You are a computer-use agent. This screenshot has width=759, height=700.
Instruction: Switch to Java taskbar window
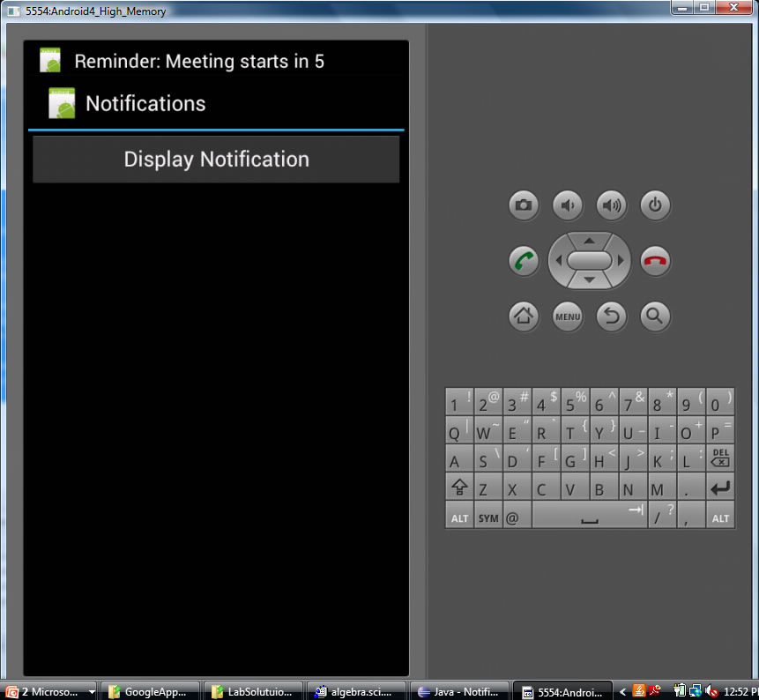point(460,691)
